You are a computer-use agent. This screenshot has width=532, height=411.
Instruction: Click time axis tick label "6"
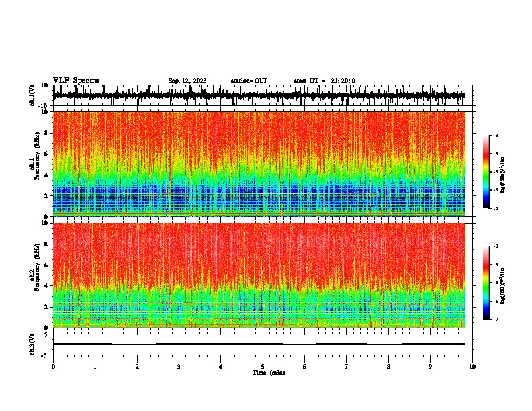click(x=305, y=367)
